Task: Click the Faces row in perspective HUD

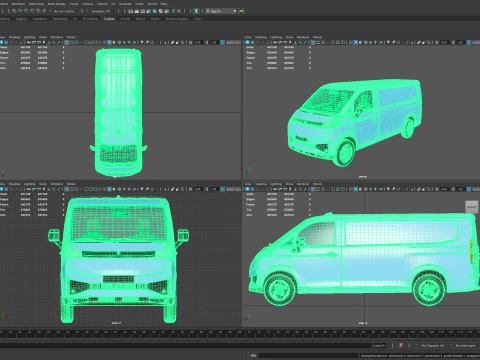Action: (278, 58)
